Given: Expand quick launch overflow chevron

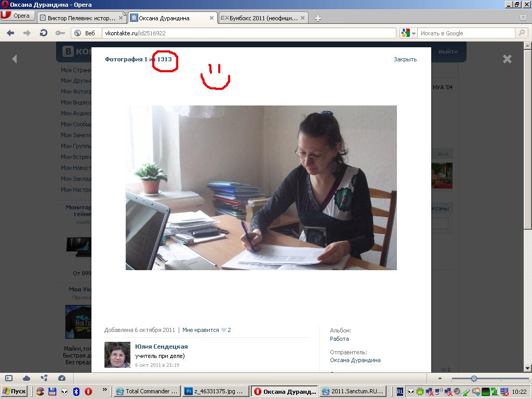Looking at the screenshot, I should coord(104,390).
